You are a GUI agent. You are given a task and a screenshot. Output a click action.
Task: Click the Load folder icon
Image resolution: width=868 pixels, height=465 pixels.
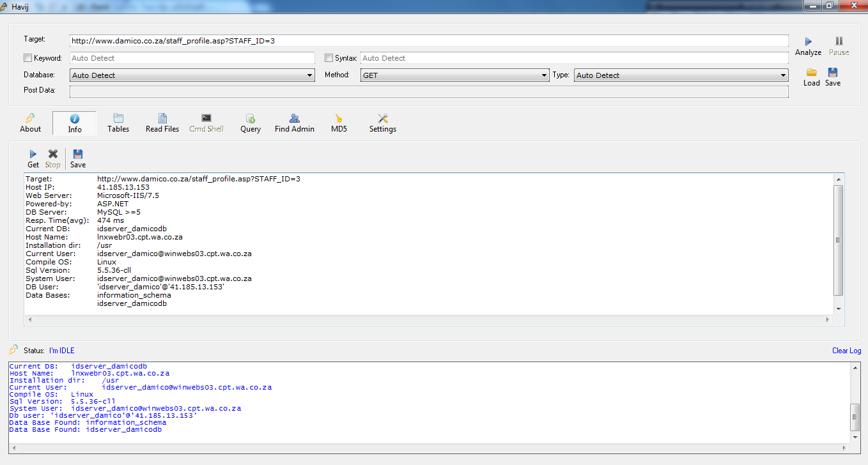pos(811,72)
